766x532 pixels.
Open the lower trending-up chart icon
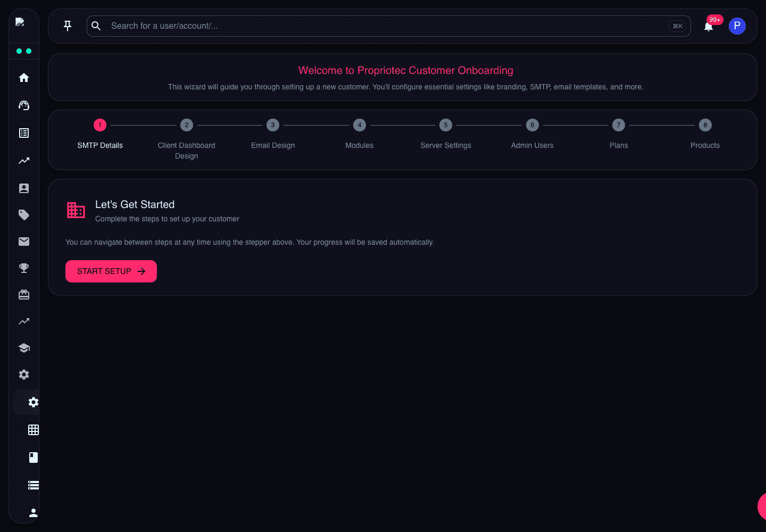(x=24, y=321)
